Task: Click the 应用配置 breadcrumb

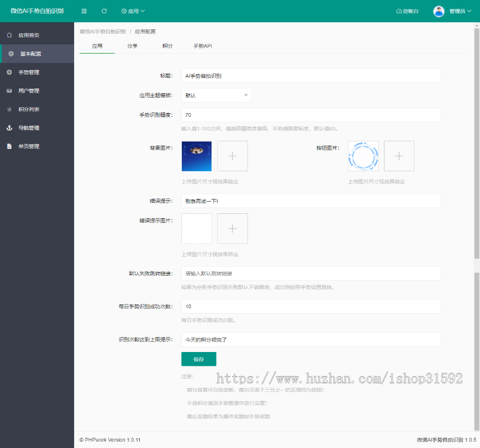Action: pyautogui.click(x=145, y=31)
